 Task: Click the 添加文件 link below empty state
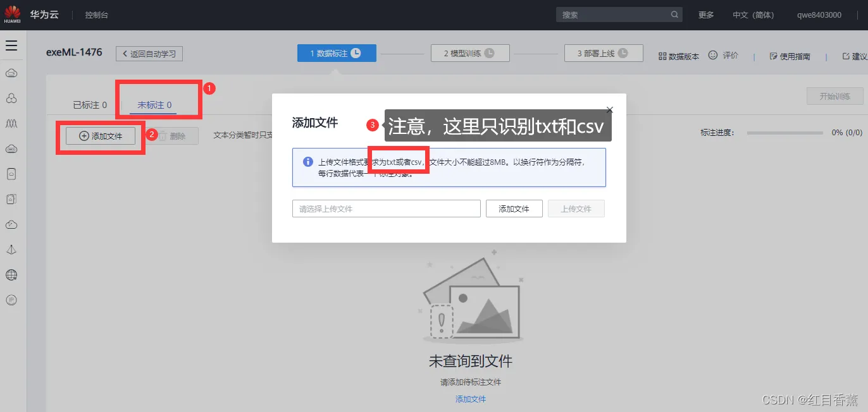(471, 399)
